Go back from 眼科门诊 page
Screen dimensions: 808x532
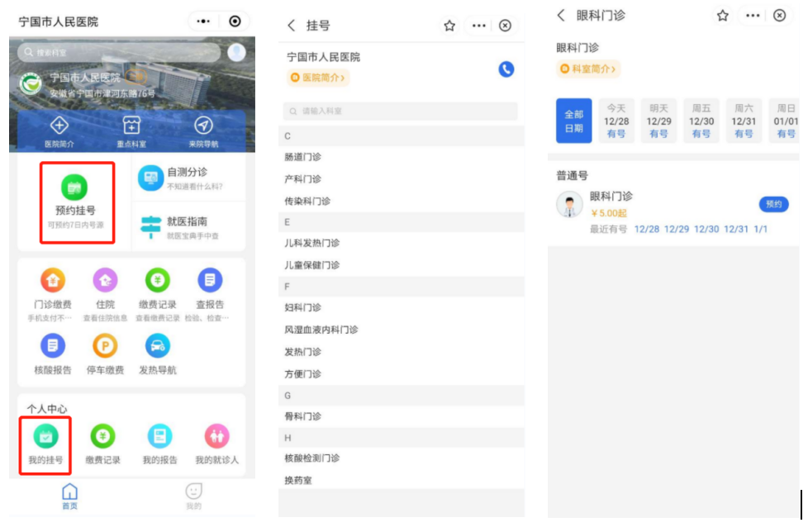(561, 16)
